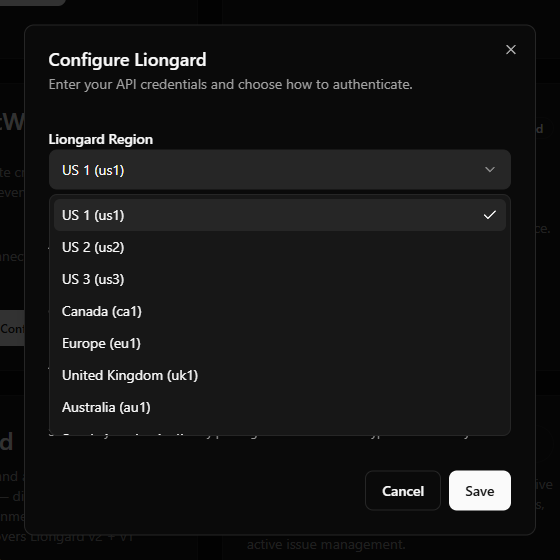Click the Configure Liongard heading
The height and width of the screenshot is (560, 560).
pyautogui.click(x=128, y=60)
